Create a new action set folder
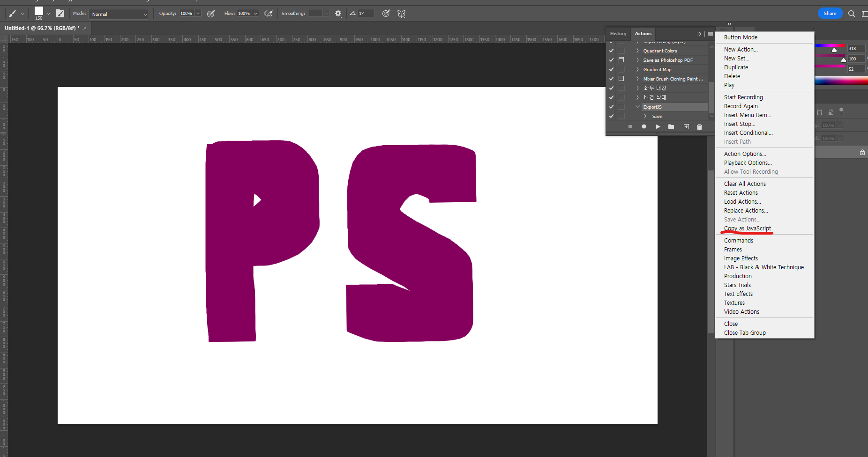 tap(671, 127)
